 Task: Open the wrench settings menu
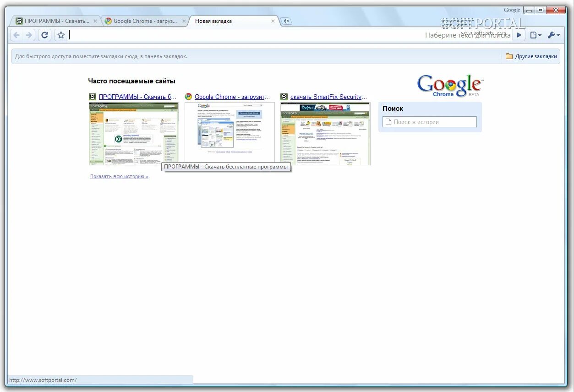point(553,35)
